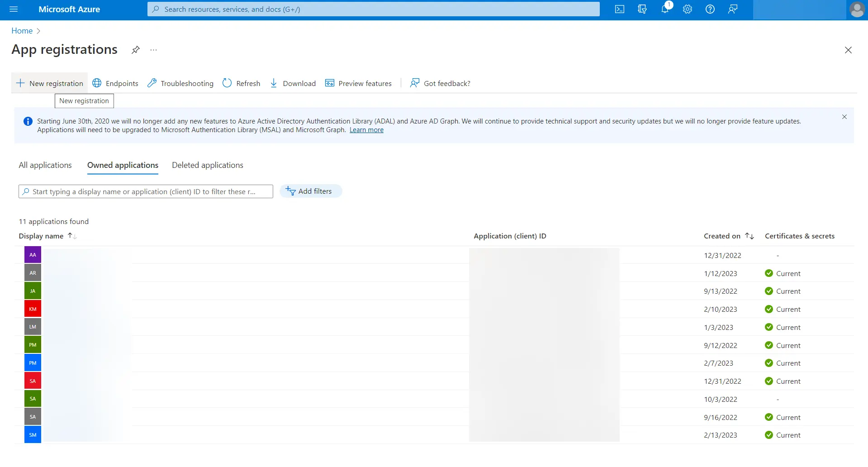This screenshot has height=467, width=868.
Task: Select the Owned applications tab
Action: pyautogui.click(x=123, y=165)
